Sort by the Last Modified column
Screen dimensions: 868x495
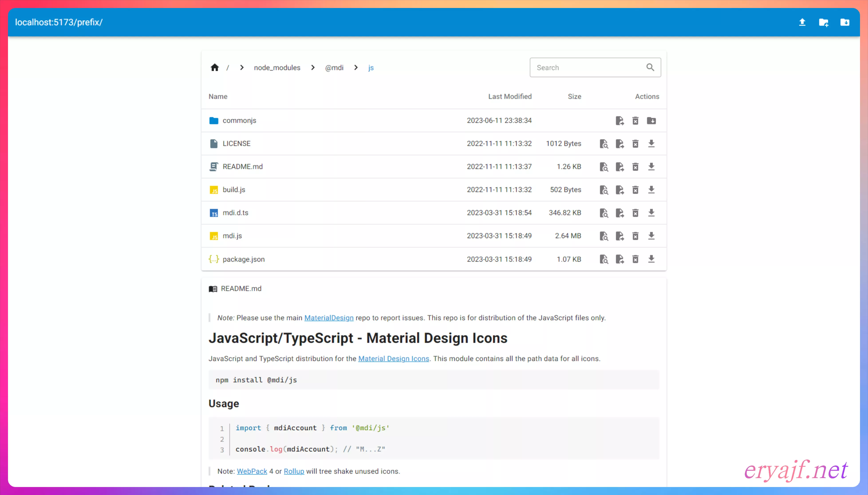(509, 96)
